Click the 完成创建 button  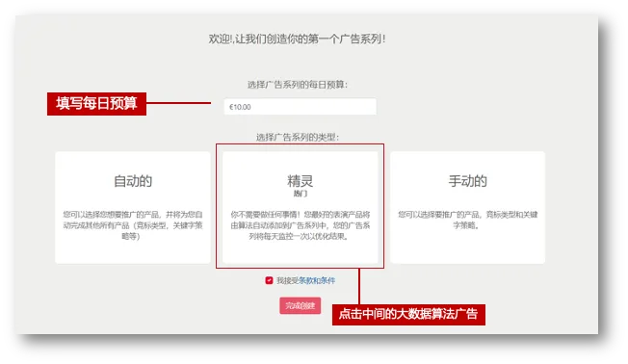point(300,306)
